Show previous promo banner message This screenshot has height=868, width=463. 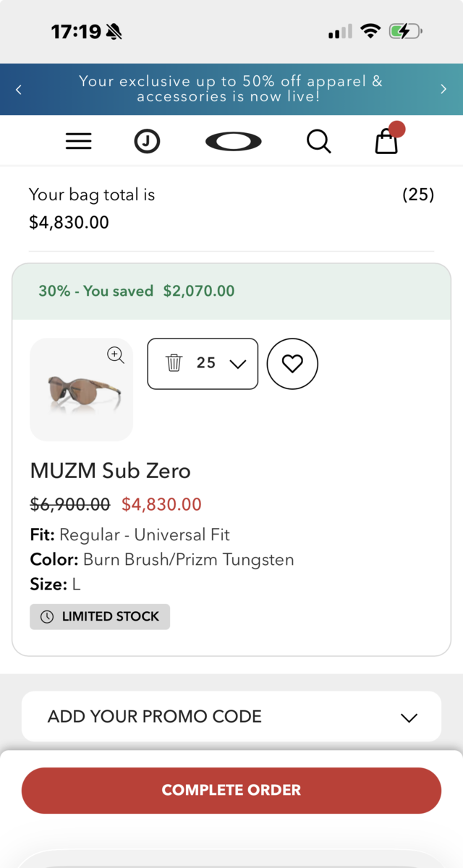(19, 89)
